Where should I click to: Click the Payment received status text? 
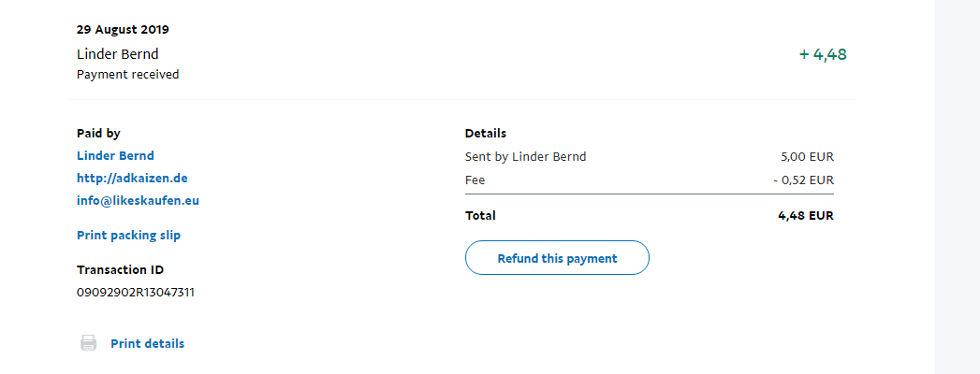coord(127,74)
